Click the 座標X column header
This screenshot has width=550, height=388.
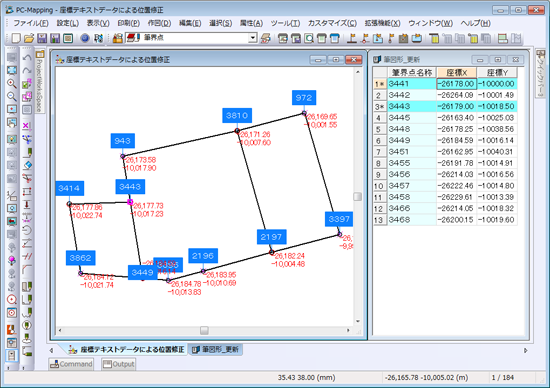click(456, 73)
